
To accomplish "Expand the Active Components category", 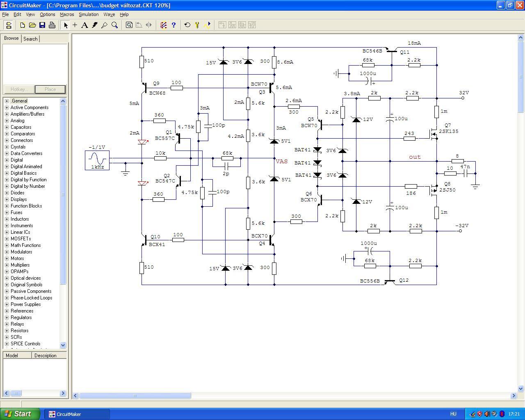I will pyautogui.click(x=7, y=107).
